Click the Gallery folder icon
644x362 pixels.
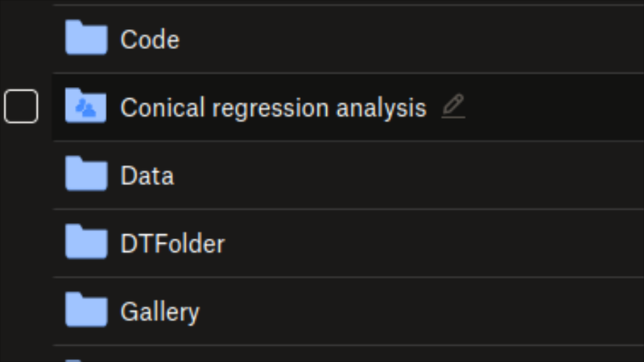tap(86, 311)
